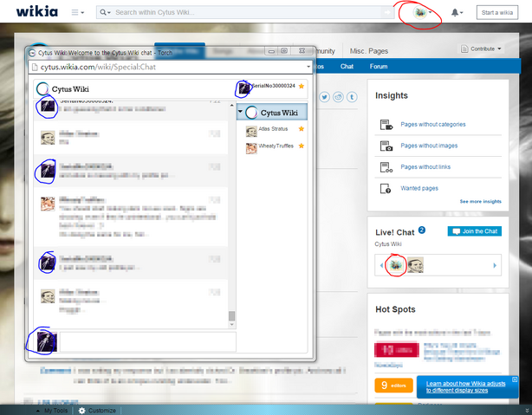Click the chat scrollbar down arrow
This screenshot has width=532, height=415.
click(231, 324)
